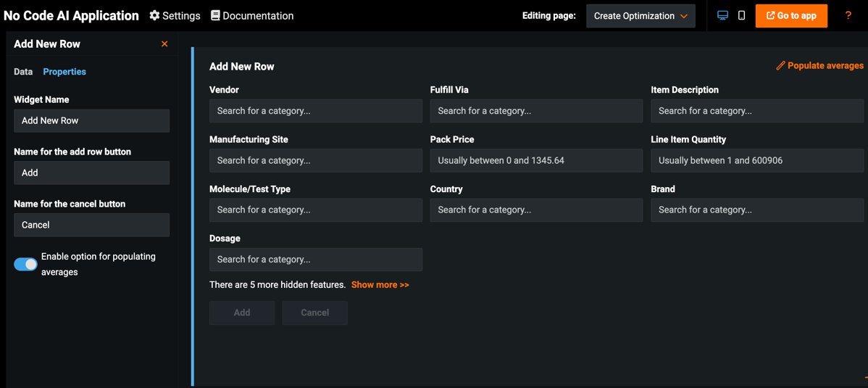
Task: Click the Settings gear icon
Action: (154, 15)
